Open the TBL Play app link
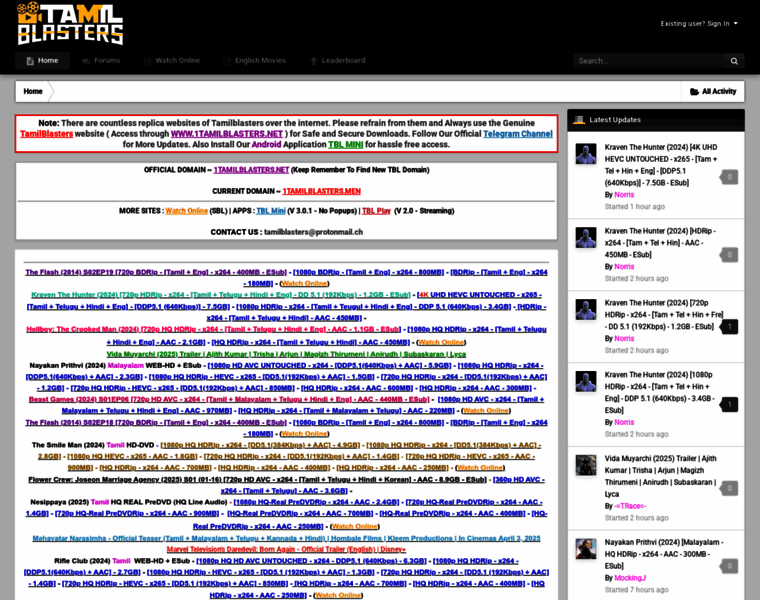760x600 pixels. (376, 211)
